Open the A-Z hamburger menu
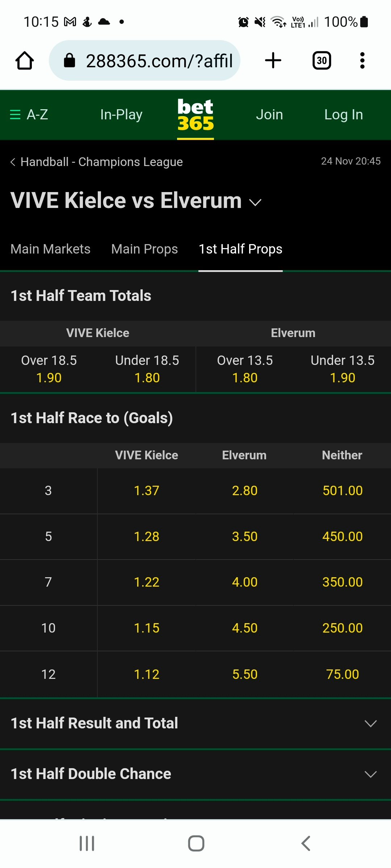This screenshot has height=868, width=391. click(29, 115)
